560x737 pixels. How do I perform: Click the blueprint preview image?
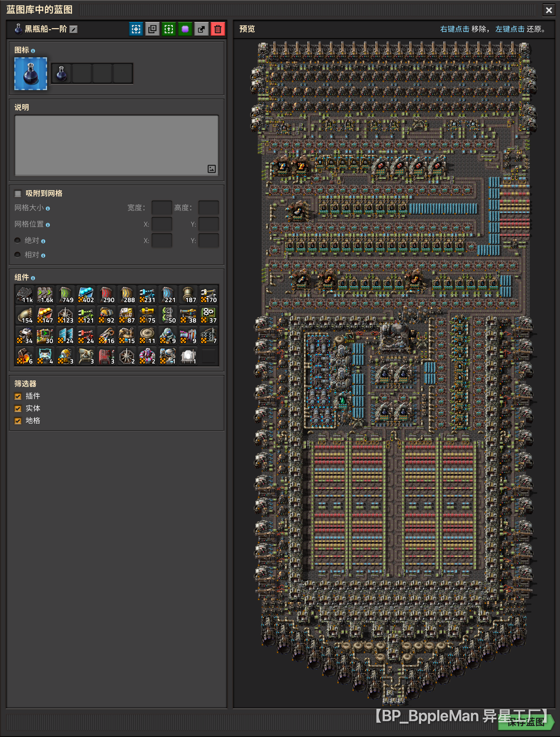pyautogui.click(x=394, y=374)
